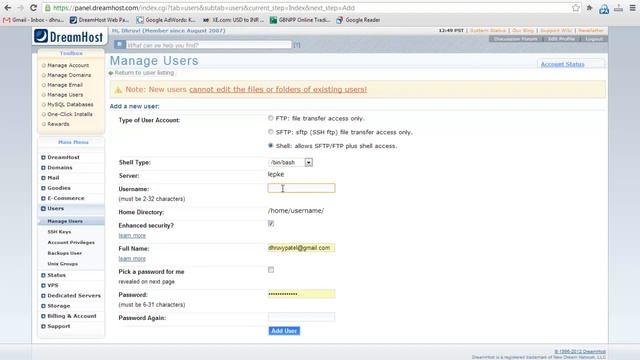Viewport: 640px width, 360px height.
Task: Toggle the Enhanced security checkbox
Action: coord(271,223)
